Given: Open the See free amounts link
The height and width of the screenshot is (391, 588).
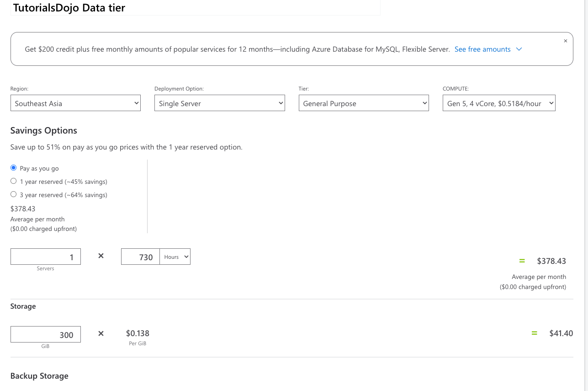Looking at the screenshot, I should [482, 49].
